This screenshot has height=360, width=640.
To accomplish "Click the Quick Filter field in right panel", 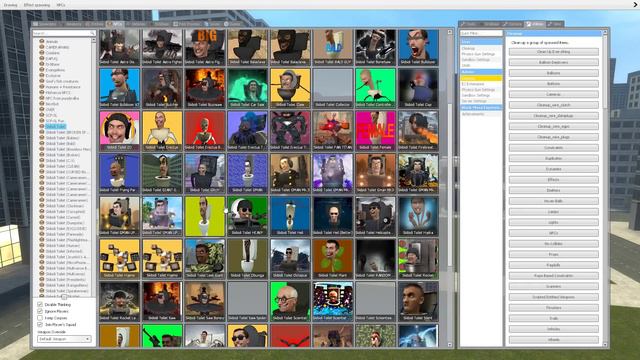I will [x=481, y=33].
